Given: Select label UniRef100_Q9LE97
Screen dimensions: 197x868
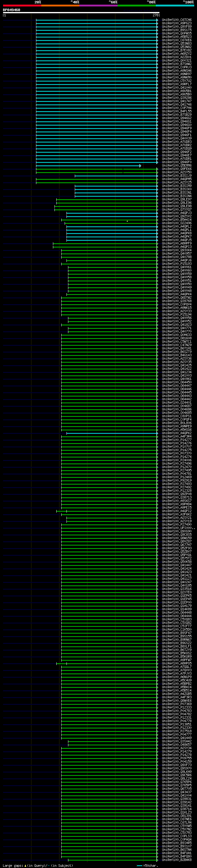Looking at the screenshot, I should [177, 200].
